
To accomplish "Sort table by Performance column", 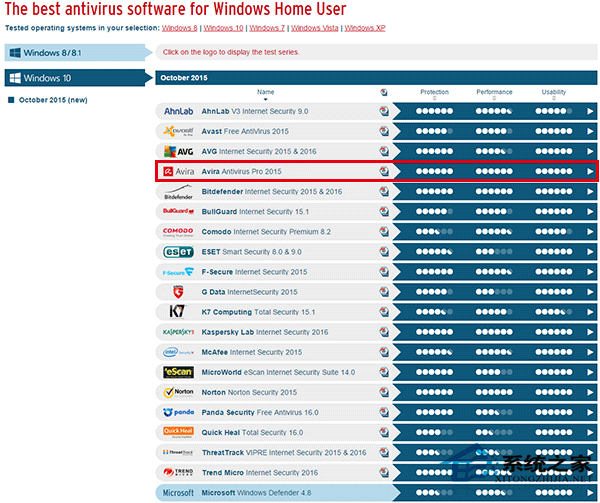I will 494,94.
